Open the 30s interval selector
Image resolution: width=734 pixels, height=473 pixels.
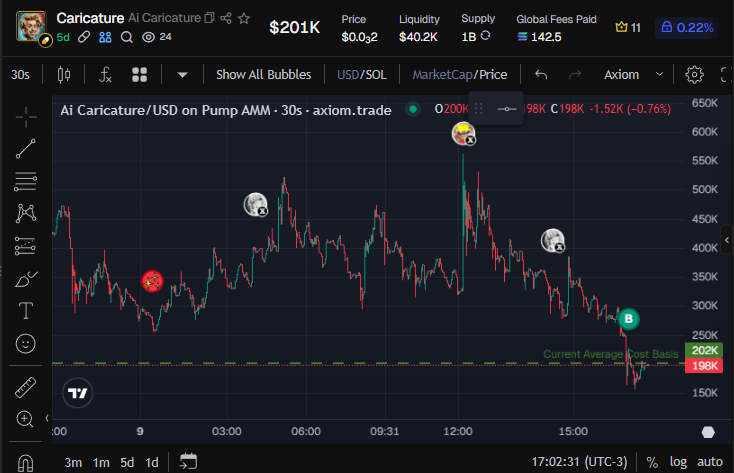21,74
